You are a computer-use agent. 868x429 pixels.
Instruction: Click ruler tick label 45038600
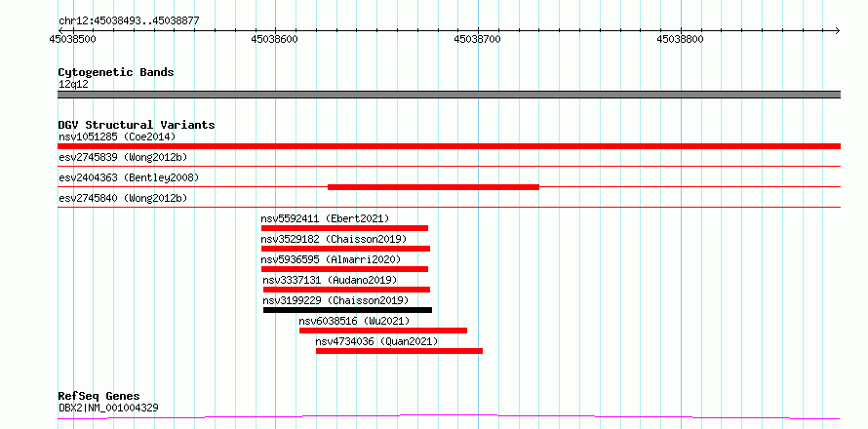[x=275, y=39]
